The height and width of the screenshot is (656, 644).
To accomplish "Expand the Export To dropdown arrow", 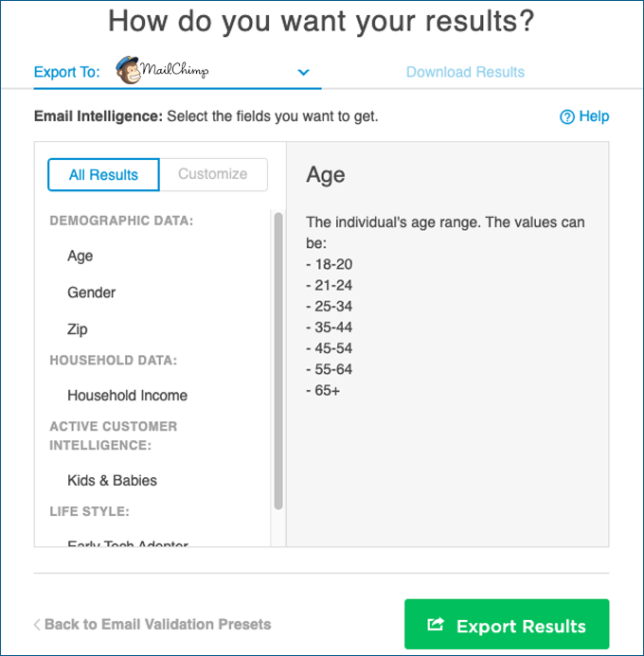I will coord(303,72).
